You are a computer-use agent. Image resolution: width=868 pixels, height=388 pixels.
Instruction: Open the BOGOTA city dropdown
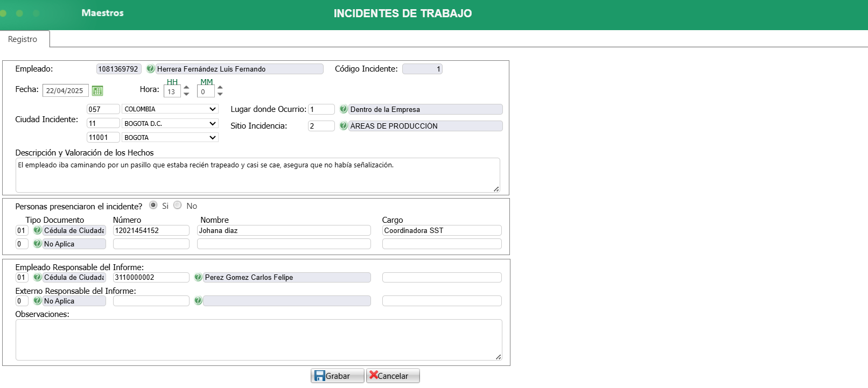(170, 137)
